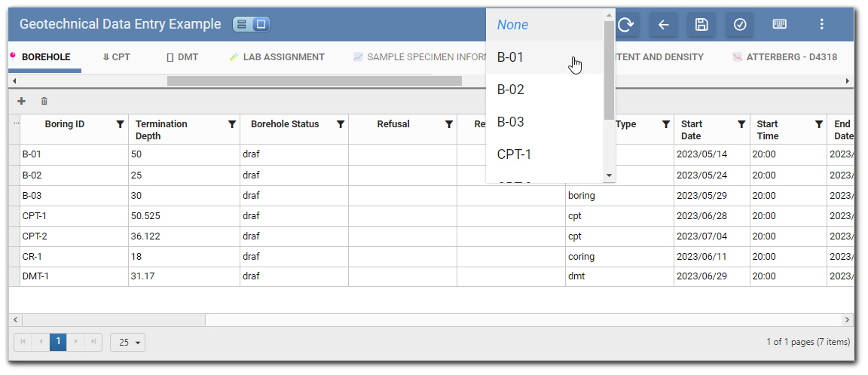868x375 pixels.
Task: Open the three-dot more options menu
Action: [x=822, y=25]
